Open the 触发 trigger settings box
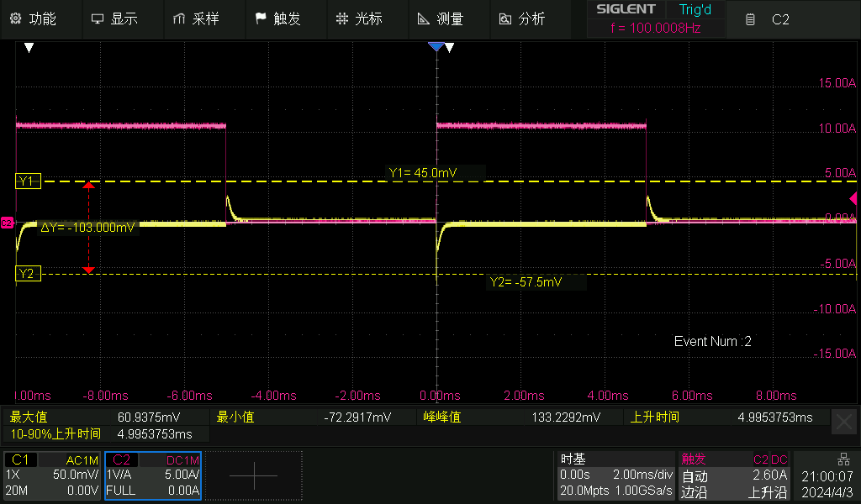 [735, 475]
